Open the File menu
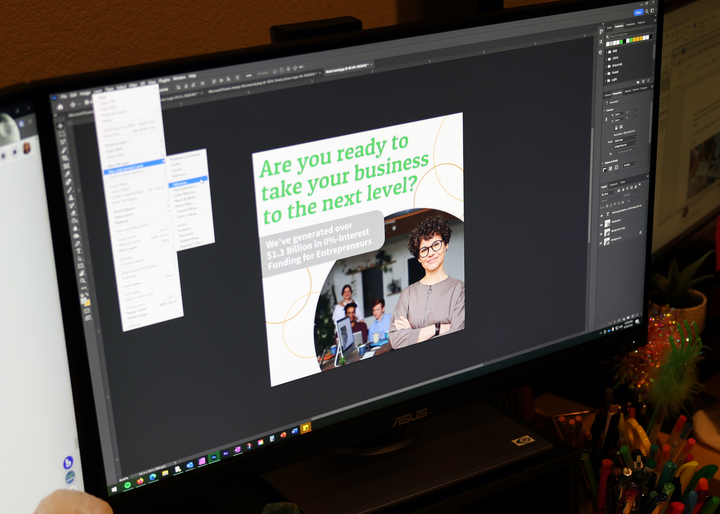This screenshot has width=720, height=514. (64, 96)
